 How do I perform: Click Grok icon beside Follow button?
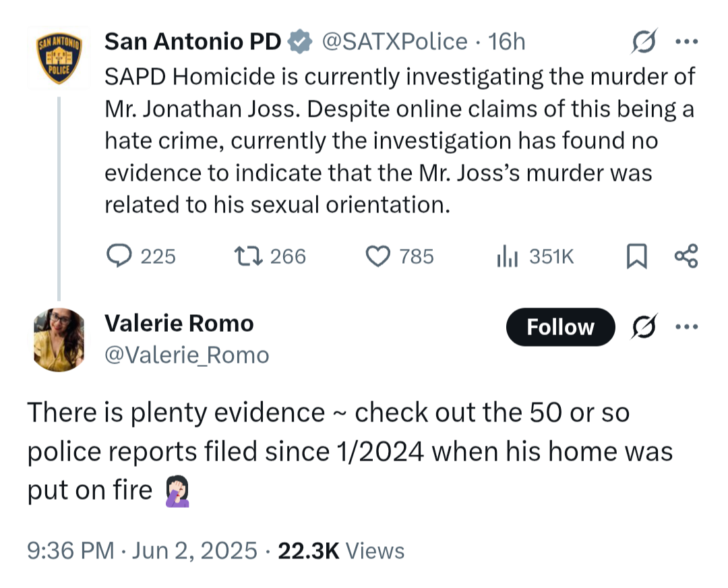click(x=644, y=326)
